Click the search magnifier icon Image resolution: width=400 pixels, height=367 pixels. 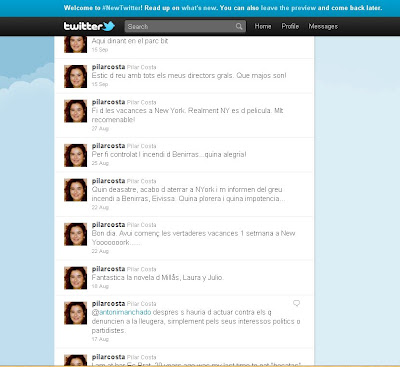pos(239,26)
